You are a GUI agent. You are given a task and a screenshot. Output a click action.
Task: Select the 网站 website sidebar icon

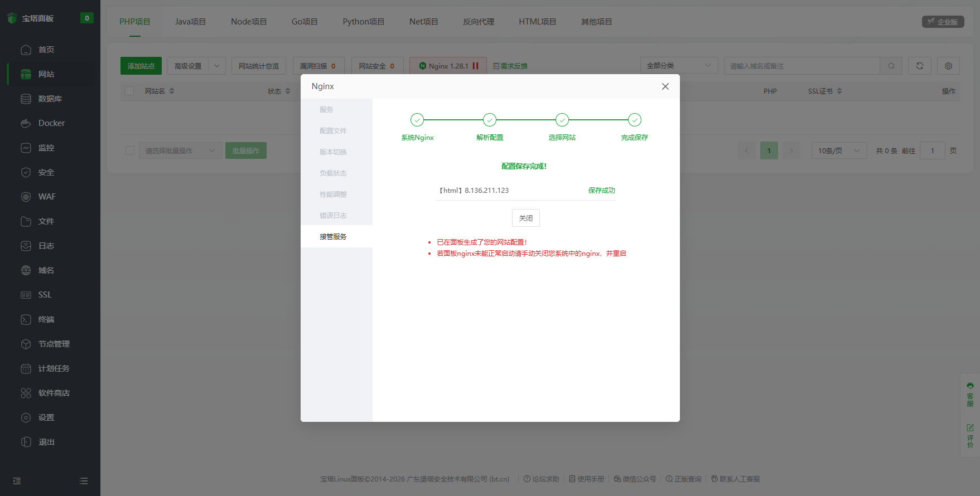[x=26, y=74]
